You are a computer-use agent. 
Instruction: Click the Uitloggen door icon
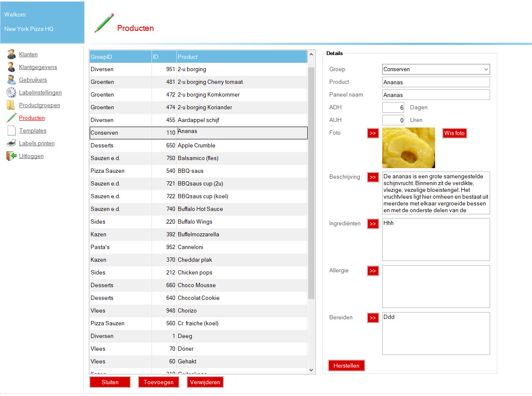tap(11, 156)
